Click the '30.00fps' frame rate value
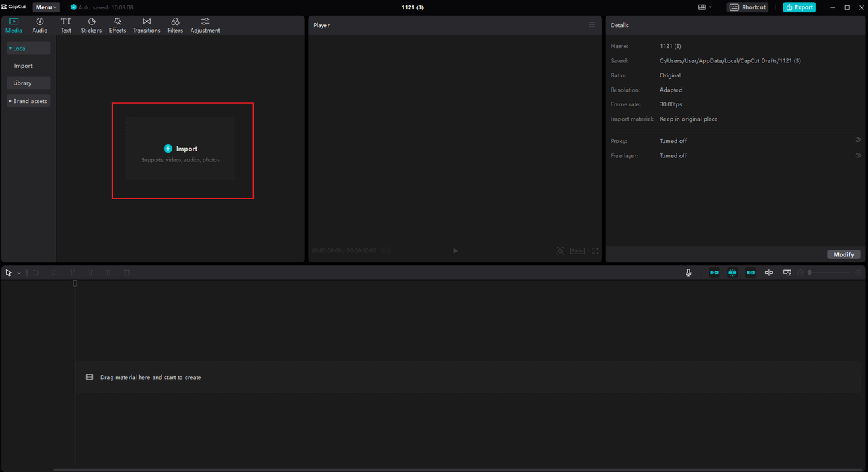Image resolution: width=868 pixels, height=472 pixels. (x=671, y=104)
